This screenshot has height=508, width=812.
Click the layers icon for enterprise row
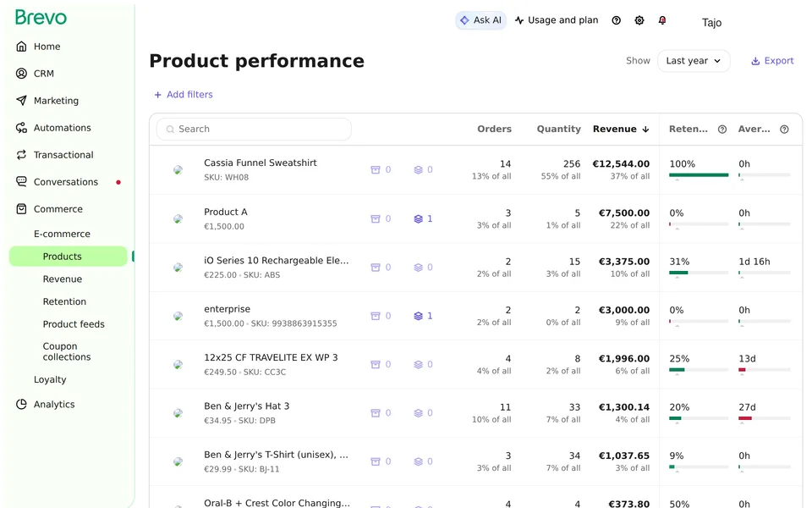pyautogui.click(x=419, y=316)
